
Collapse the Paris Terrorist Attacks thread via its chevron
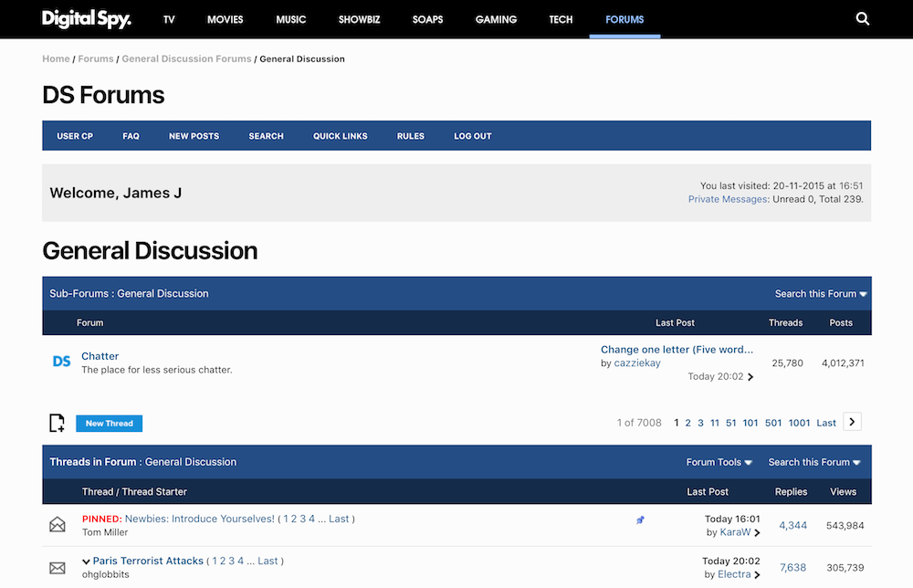pos(88,561)
